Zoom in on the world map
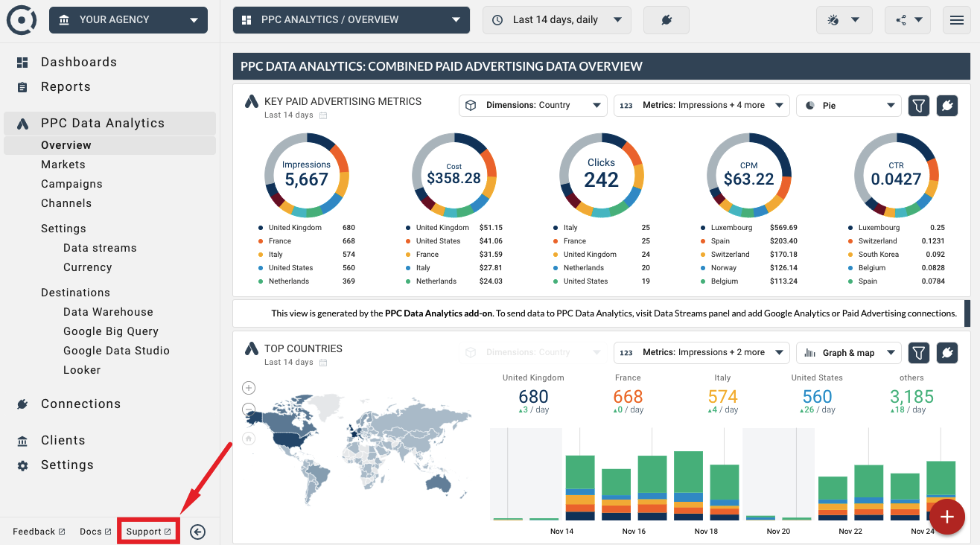 click(x=249, y=388)
